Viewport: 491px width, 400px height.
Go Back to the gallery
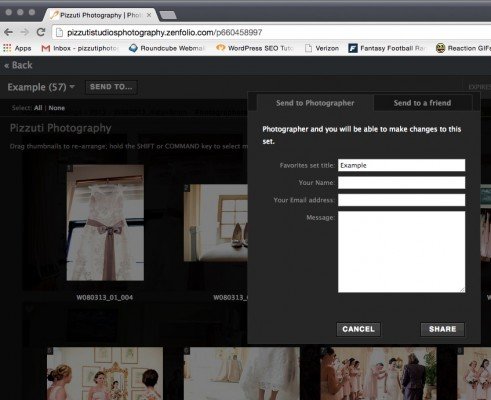pos(18,65)
